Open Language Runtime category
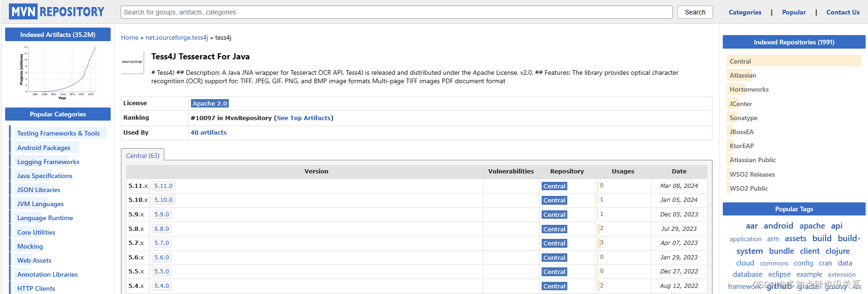 coord(45,218)
